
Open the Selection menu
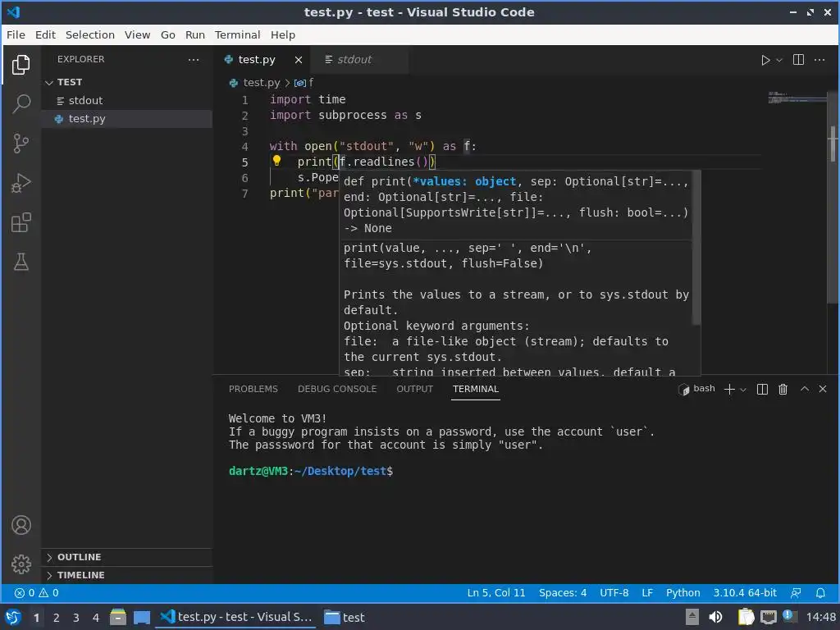(x=90, y=34)
